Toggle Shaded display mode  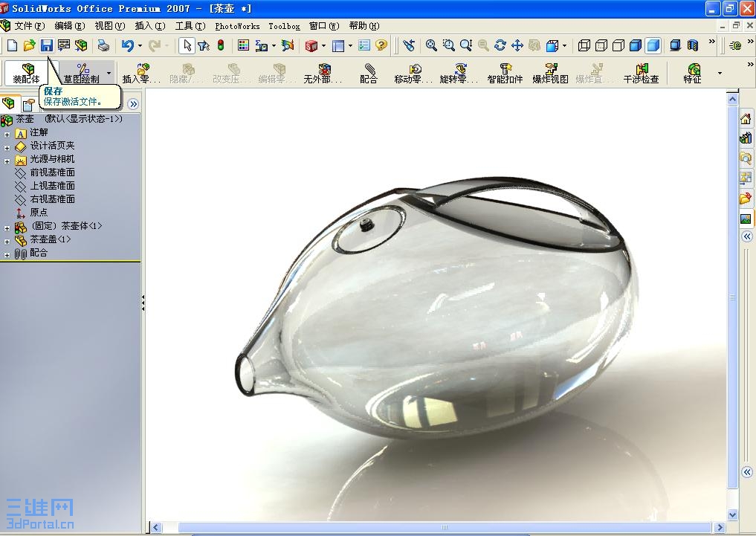653,45
